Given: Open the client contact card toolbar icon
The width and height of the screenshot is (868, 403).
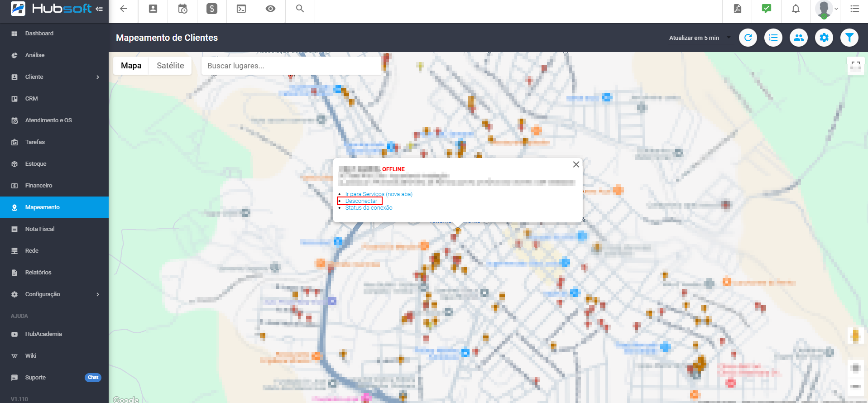Looking at the screenshot, I should click(153, 9).
